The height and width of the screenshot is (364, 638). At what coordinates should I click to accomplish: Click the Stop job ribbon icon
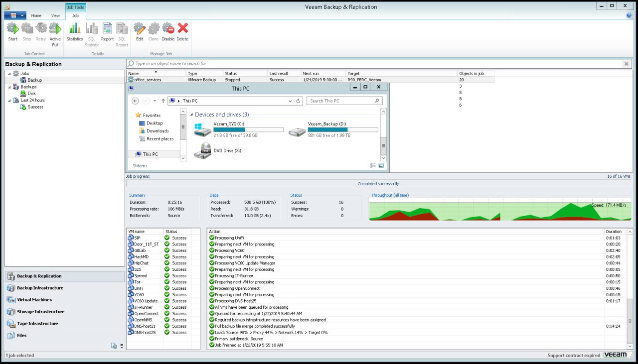[x=27, y=32]
